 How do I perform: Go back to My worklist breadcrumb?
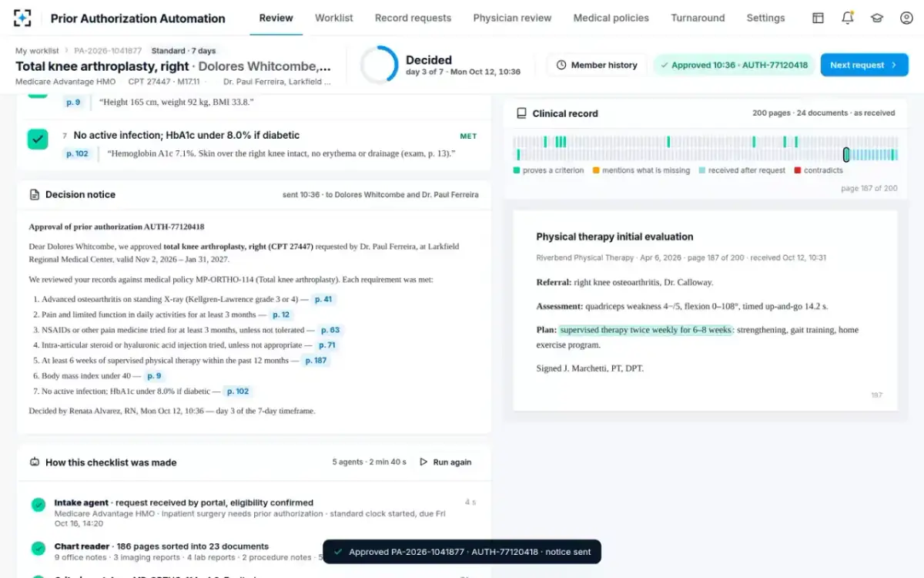[37, 51]
